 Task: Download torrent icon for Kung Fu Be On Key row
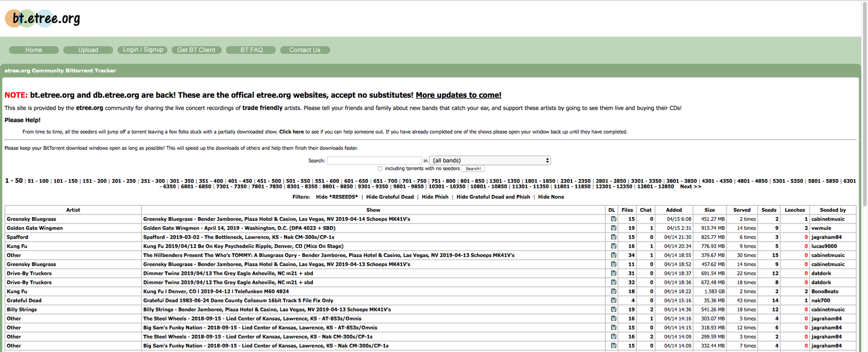[x=613, y=246]
